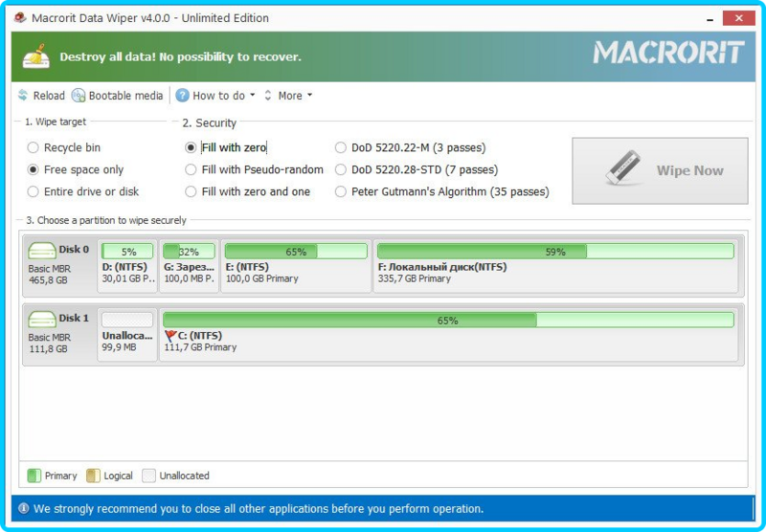Image resolution: width=766 pixels, height=532 pixels.
Task: Click the Unallocated space empty bar
Action: point(127,321)
